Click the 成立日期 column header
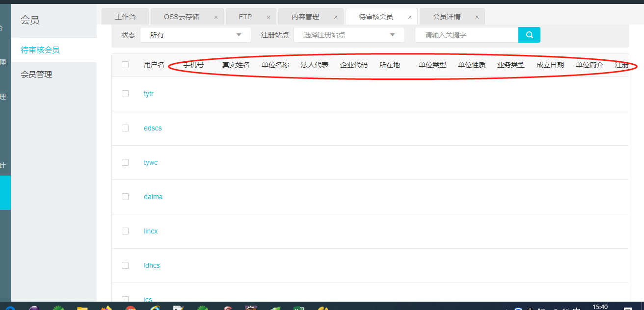644x310 pixels. coord(550,65)
